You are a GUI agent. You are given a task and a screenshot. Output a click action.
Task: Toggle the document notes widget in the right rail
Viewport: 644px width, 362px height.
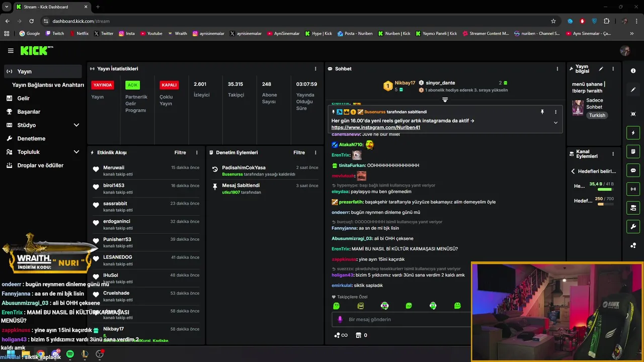click(x=633, y=151)
